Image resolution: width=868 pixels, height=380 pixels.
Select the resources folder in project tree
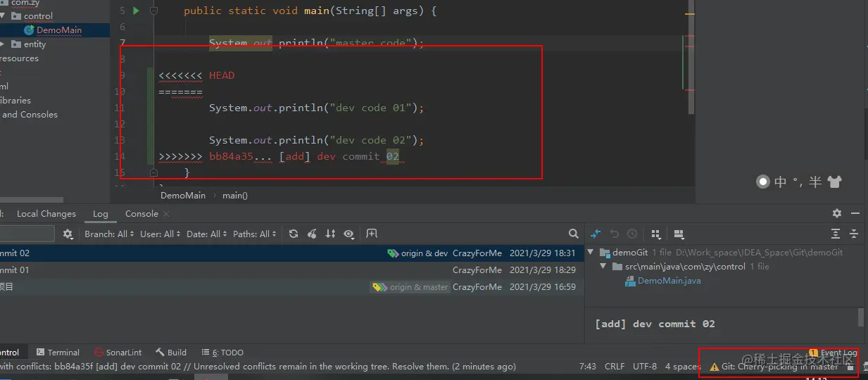click(x=20, y=58)
